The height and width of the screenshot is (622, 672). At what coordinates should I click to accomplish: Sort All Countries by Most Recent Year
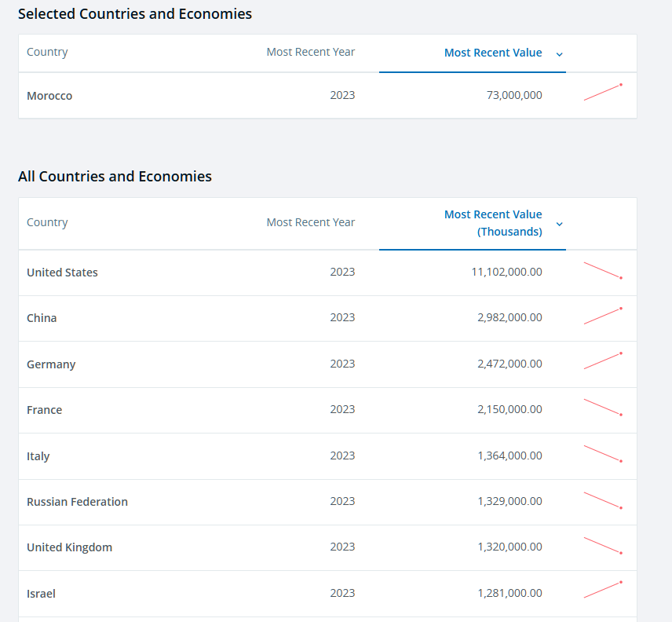pos(310,222)
